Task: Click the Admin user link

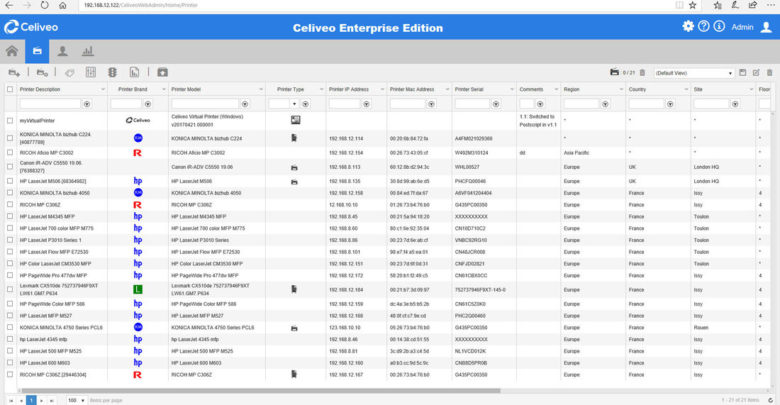Action: (742, 27)
